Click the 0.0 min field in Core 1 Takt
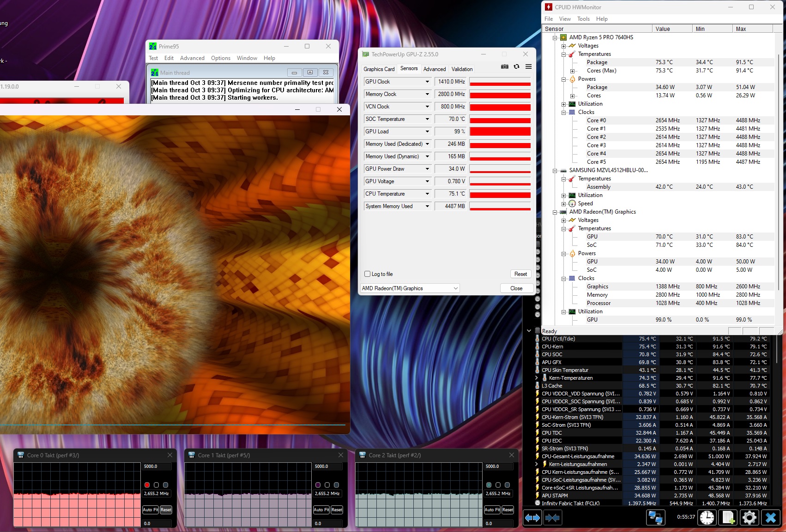The image size is (786, 532). point(328,524)
